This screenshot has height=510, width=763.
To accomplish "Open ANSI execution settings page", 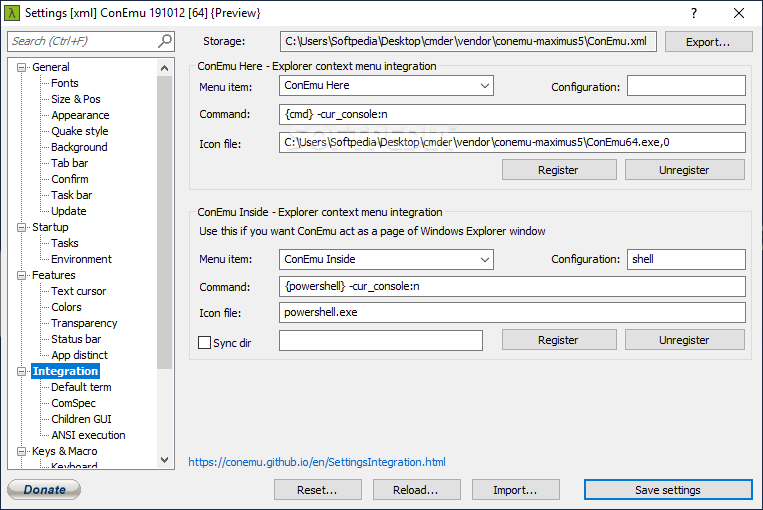I will tap(88, 435).
